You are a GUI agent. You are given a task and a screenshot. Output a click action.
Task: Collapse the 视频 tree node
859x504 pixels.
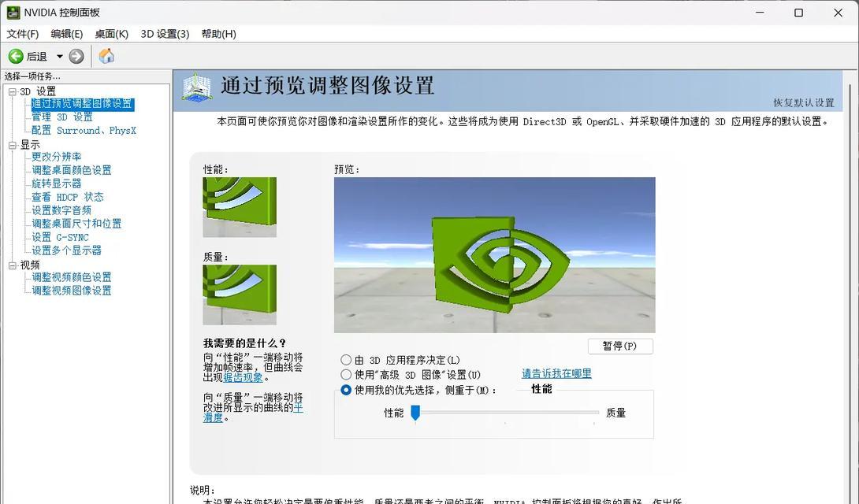pyautogui.click(x=13, y=265)
